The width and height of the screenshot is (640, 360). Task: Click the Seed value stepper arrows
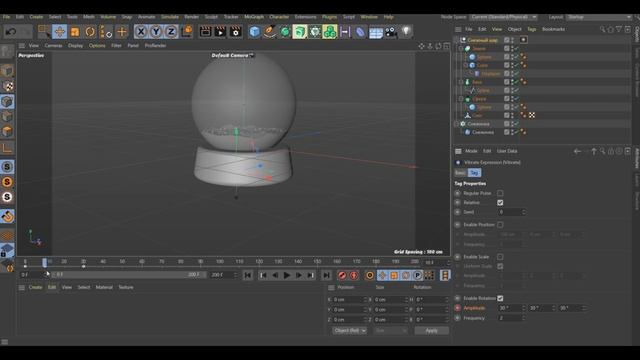tap(524, 212)
